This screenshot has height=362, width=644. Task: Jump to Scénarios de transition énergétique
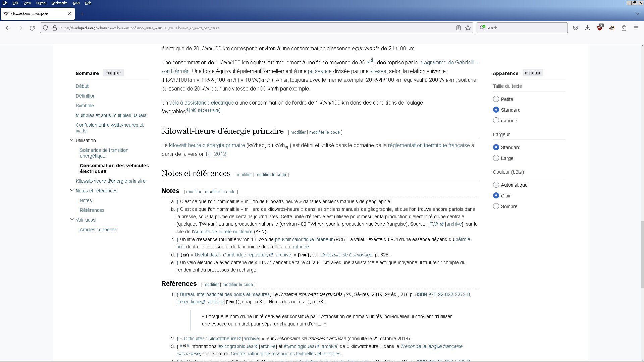click(104, 153)
